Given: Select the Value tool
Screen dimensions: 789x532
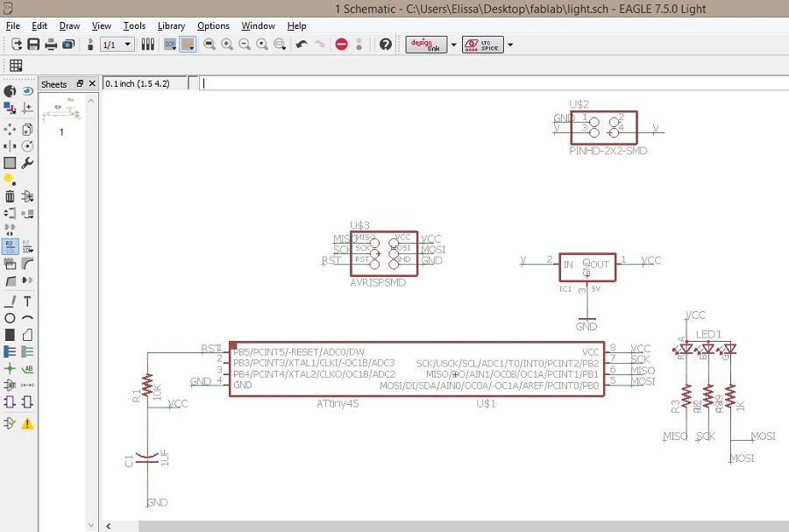Looking at the screenshot, I should (x=27, y=246).
